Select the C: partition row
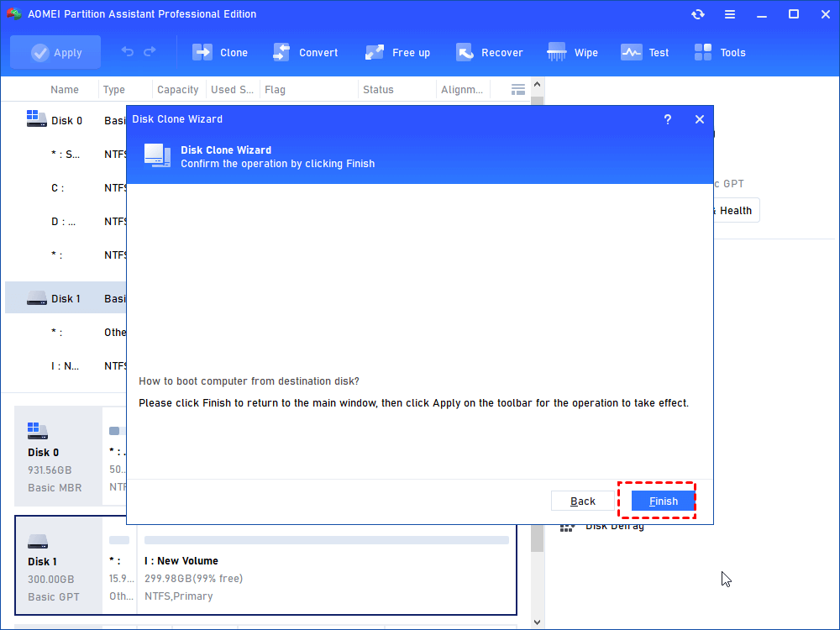This screenshot has width=840, height=630. [x=66, y=188]
